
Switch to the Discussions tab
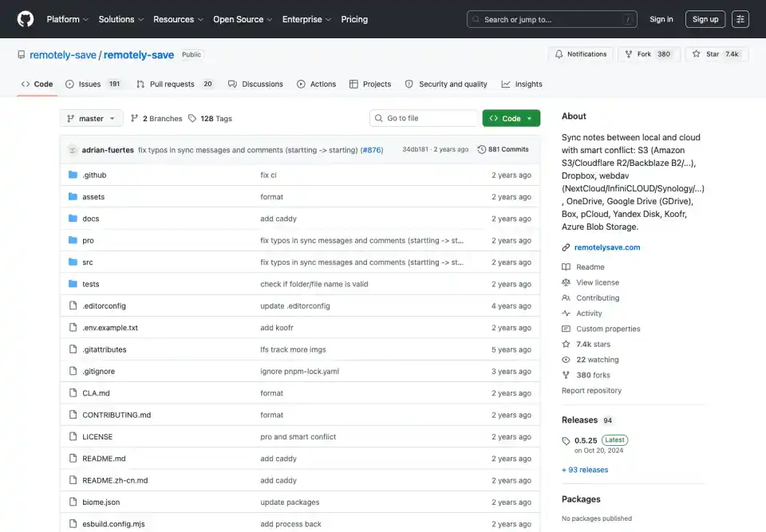click(x=255, y=84)
